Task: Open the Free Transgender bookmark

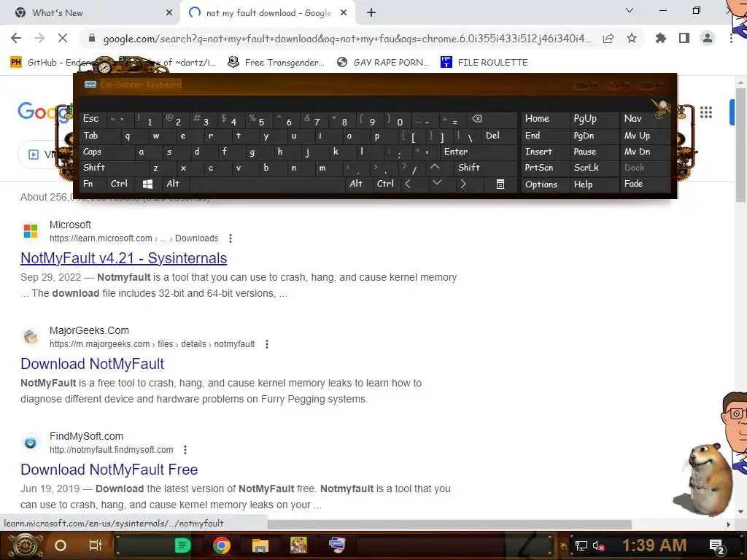Action: [276, 63]
